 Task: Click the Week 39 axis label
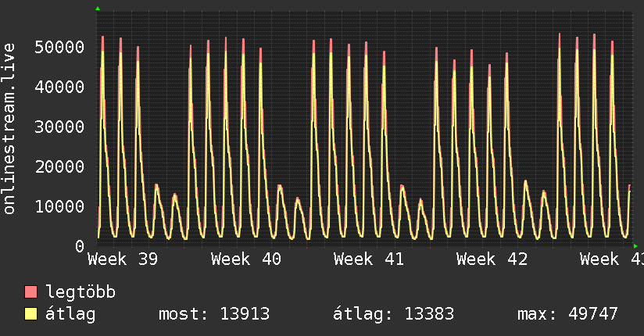click(123, 259)
